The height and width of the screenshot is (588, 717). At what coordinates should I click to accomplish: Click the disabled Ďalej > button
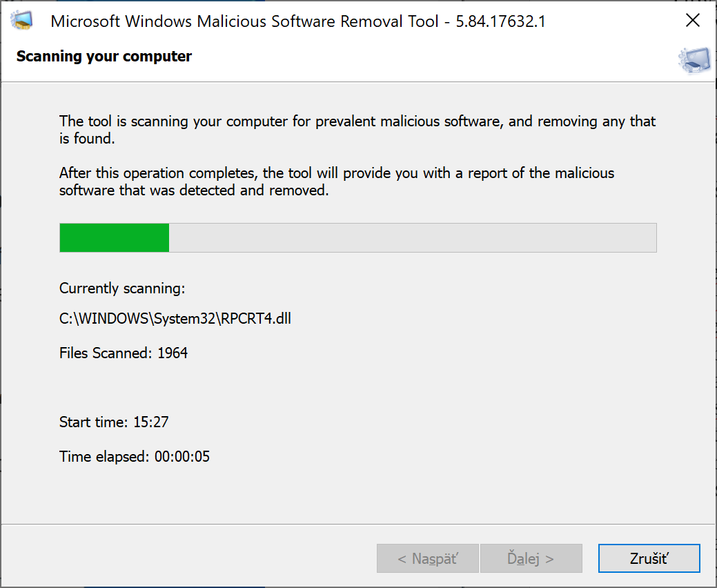tap(531, 558)
